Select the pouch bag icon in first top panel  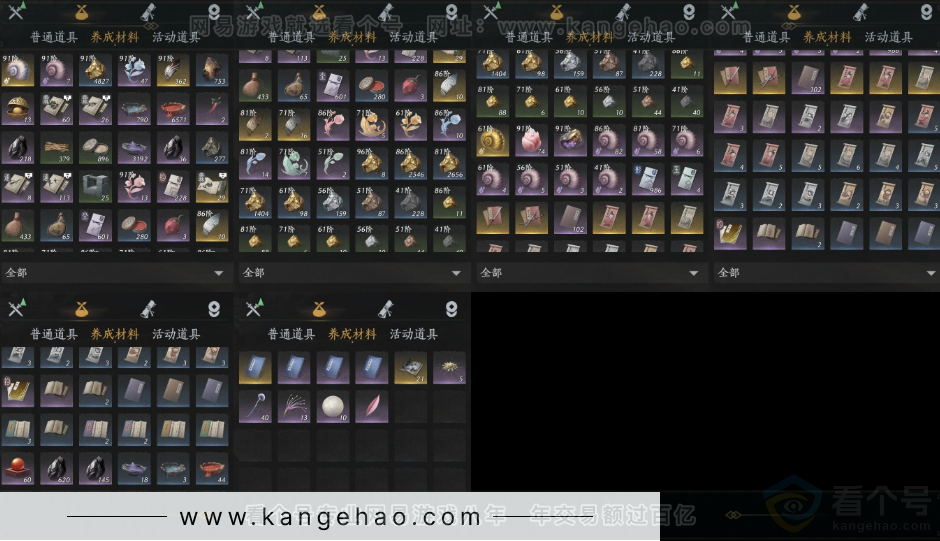pyautogui.click(x=82, y=11)
